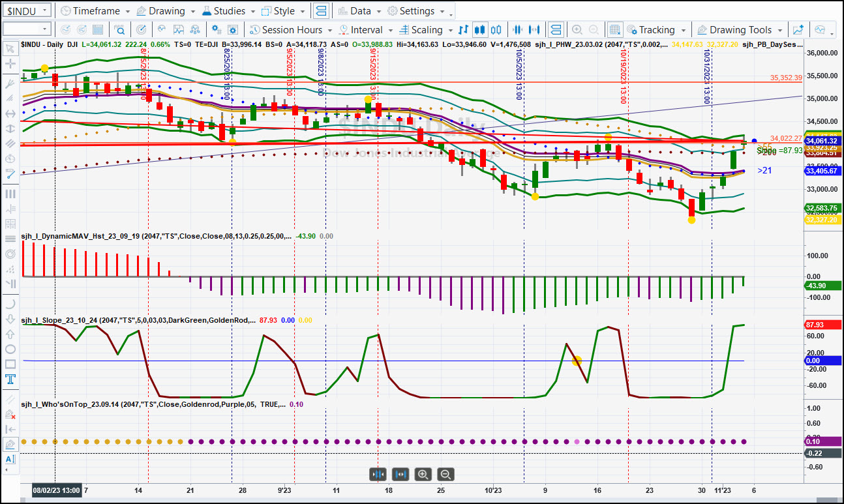
Task: Click the compress bar spacing icon
Action: [519, 30]
